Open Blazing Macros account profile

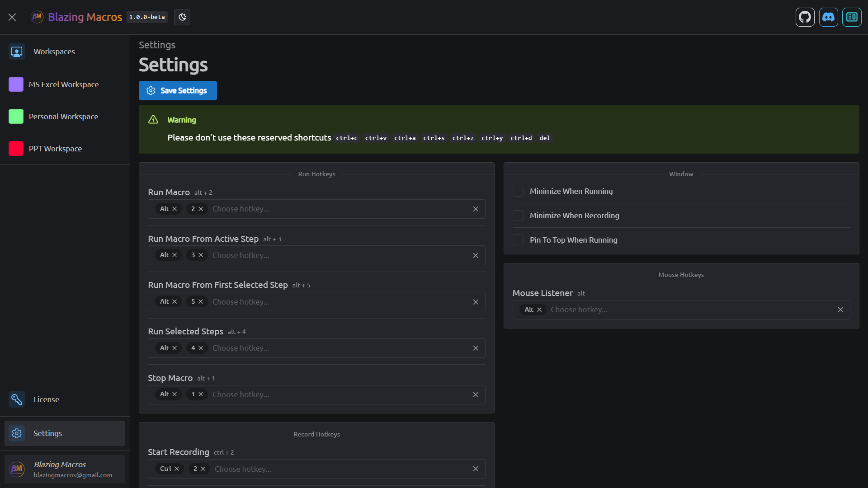[65, 469]
